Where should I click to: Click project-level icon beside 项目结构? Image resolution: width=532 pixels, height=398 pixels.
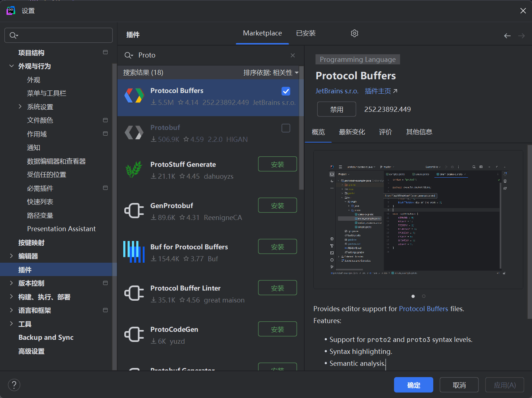point(106,52)
